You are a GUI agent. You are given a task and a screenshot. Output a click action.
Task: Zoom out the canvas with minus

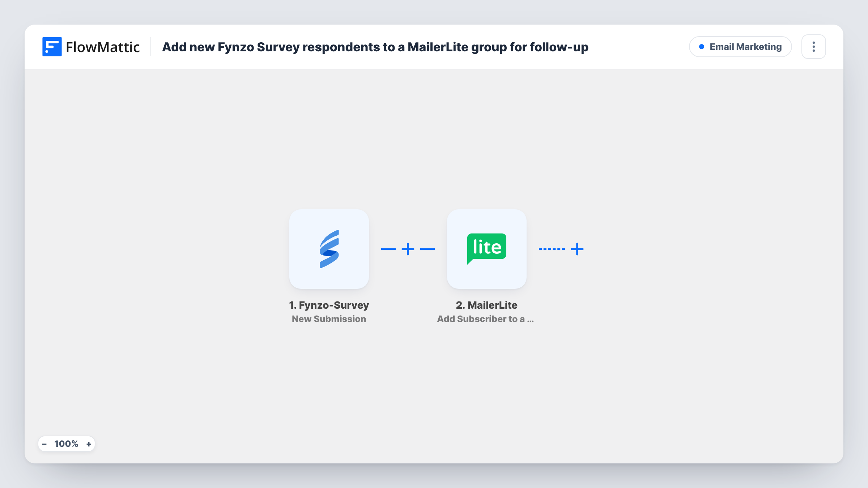tap(44, 444)
